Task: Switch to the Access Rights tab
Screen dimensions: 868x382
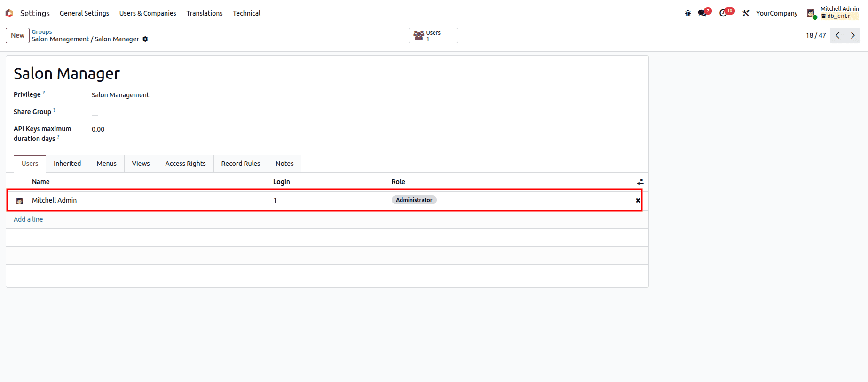Action: 185,164
